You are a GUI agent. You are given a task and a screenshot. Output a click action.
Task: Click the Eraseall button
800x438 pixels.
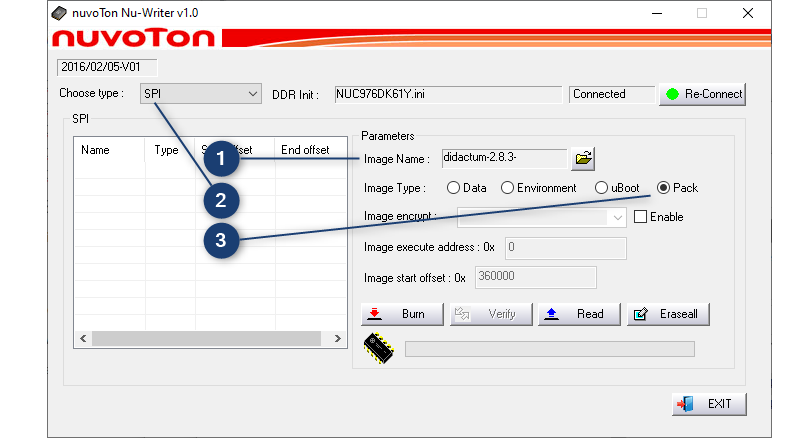[668, 314]
